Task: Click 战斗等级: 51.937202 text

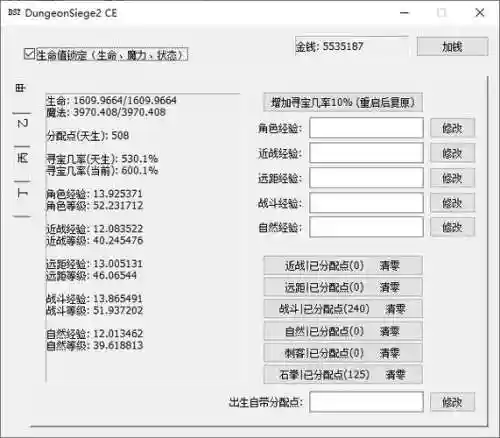Action: pos(95,311)
